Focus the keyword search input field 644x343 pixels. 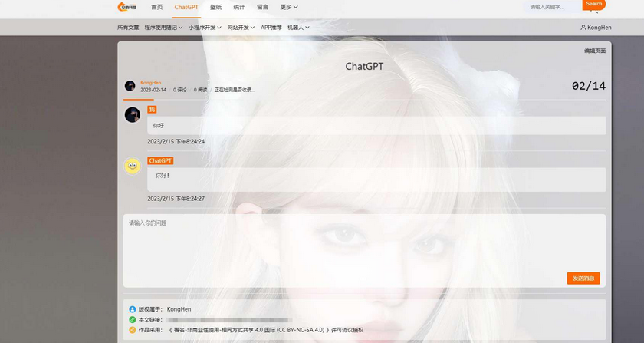[553, 7]
